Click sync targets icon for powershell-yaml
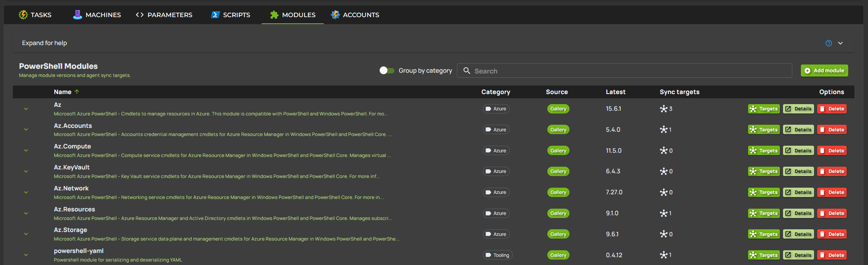The image size is (868, 265). click(x=664, y=255)
